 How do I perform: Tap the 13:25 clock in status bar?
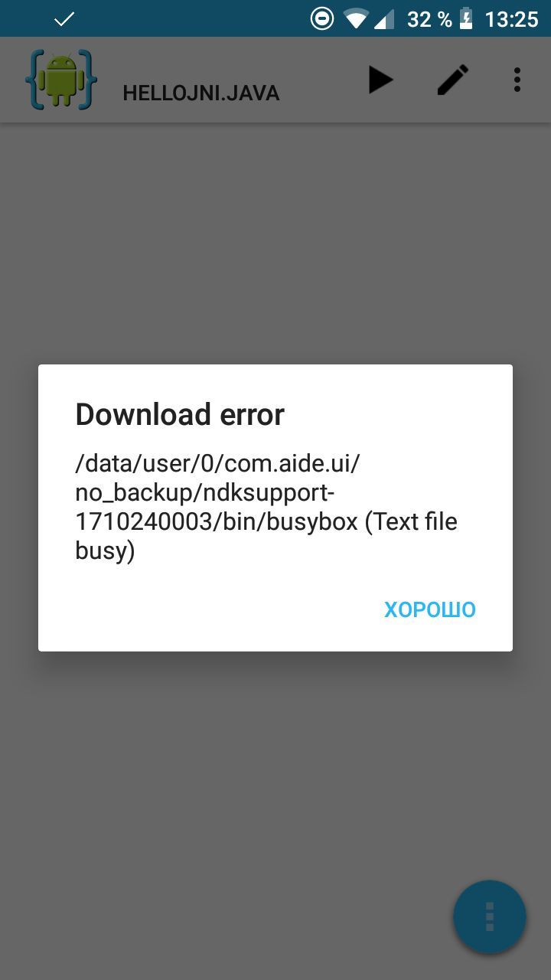pos(512,19)
